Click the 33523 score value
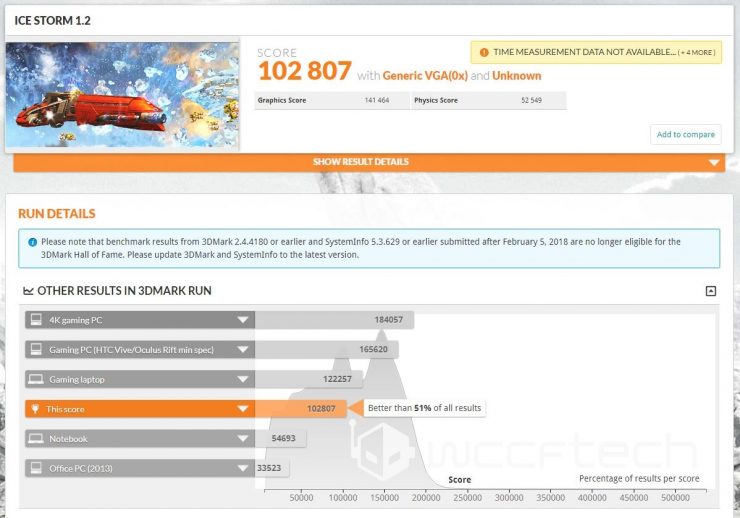Screen dimensions: 740x518 point(269,468)
